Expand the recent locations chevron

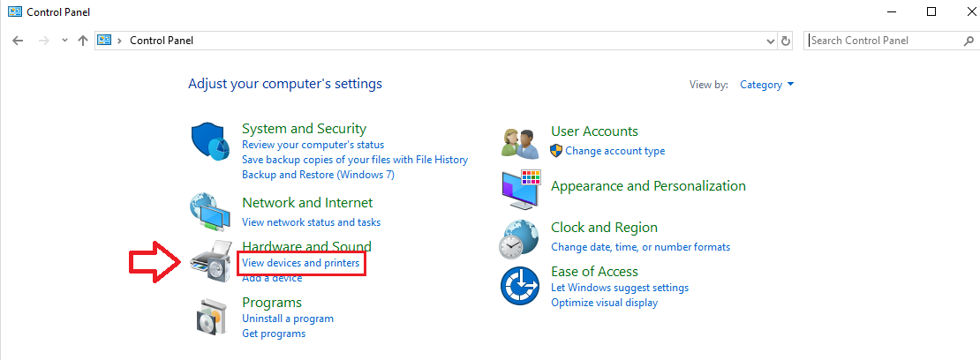(64, 41)
